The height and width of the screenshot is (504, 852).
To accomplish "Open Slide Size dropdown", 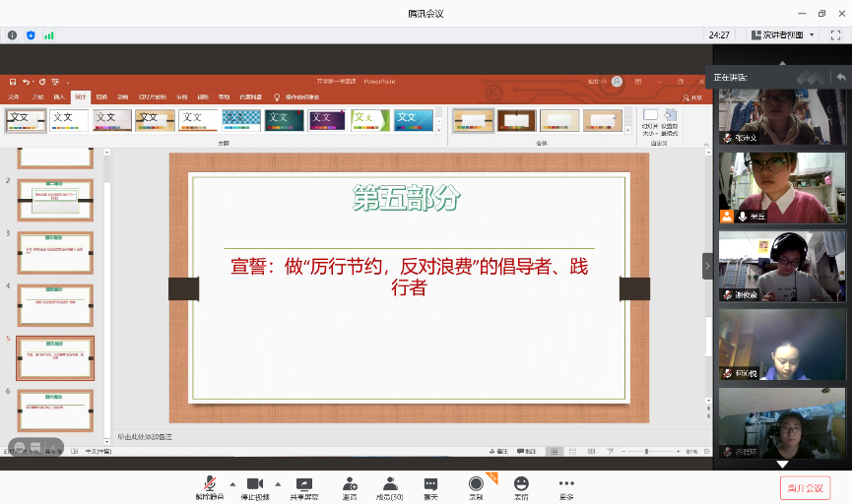I will (650, 123).
